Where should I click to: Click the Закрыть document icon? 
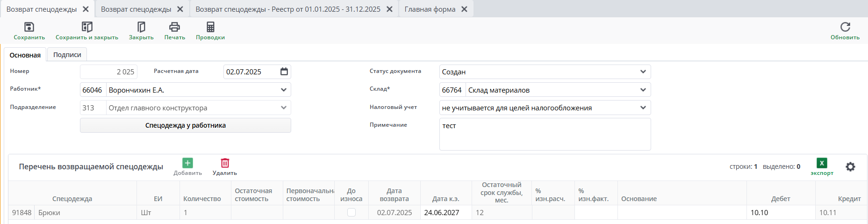[x=141, y=27]
